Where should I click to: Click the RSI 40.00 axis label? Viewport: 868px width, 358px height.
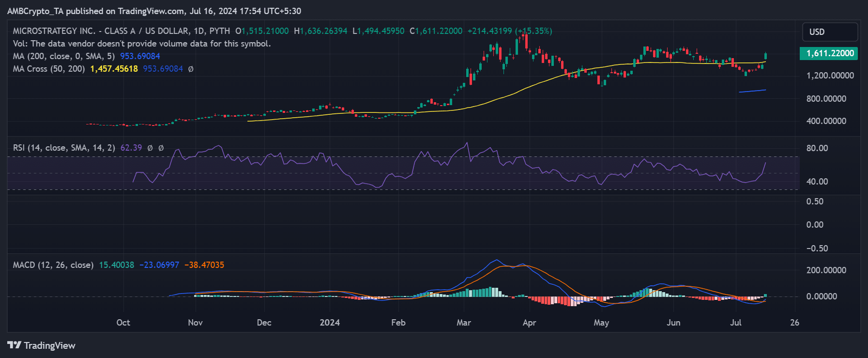[x=817, y=182]
